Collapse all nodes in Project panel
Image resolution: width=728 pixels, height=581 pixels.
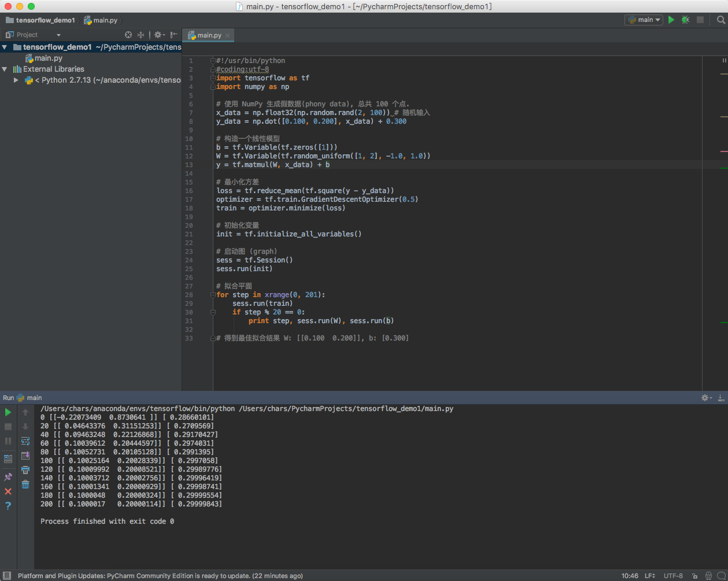(x=141, y=35)
